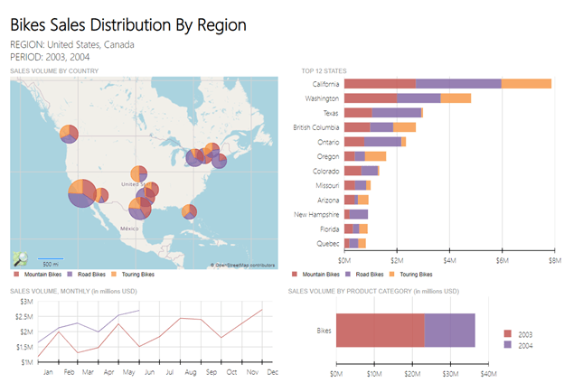Click the Road Bikes swatch under map
This screenshot has height=392, width=564.
70,275
